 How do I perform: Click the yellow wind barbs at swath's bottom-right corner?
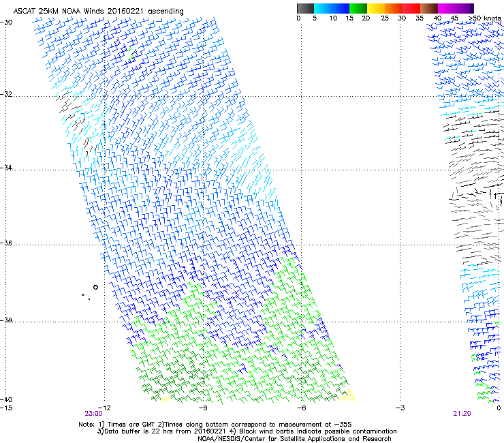click(x=349, y=396)
